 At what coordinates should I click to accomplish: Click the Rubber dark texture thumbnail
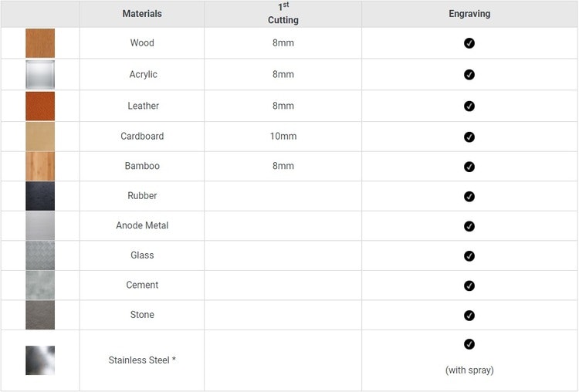click(40, 196)
